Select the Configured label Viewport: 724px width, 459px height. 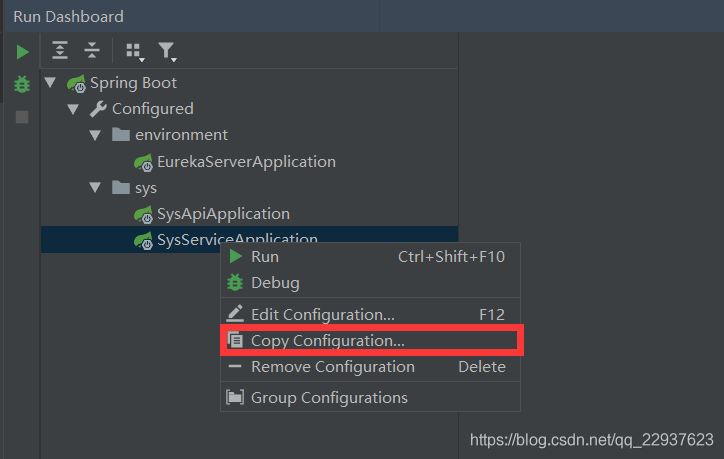click(x=153, y=109)
